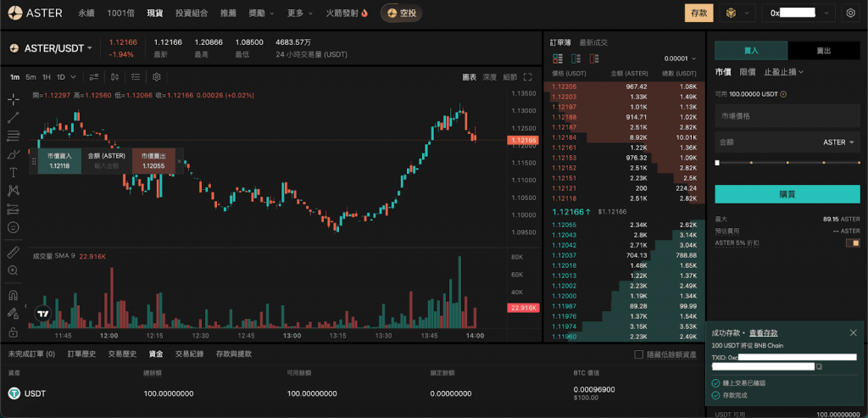Toggle ASTER 5% discount switch
This screenshot has height=418, width=868.
(x=853, y=243)
